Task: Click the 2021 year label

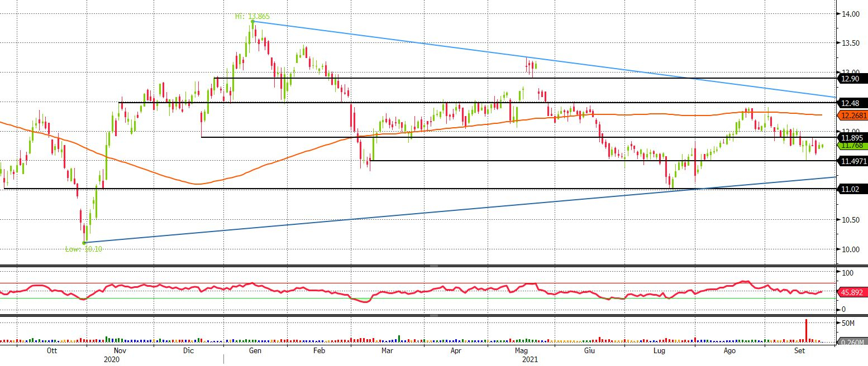Action: [x=530, y=360]
